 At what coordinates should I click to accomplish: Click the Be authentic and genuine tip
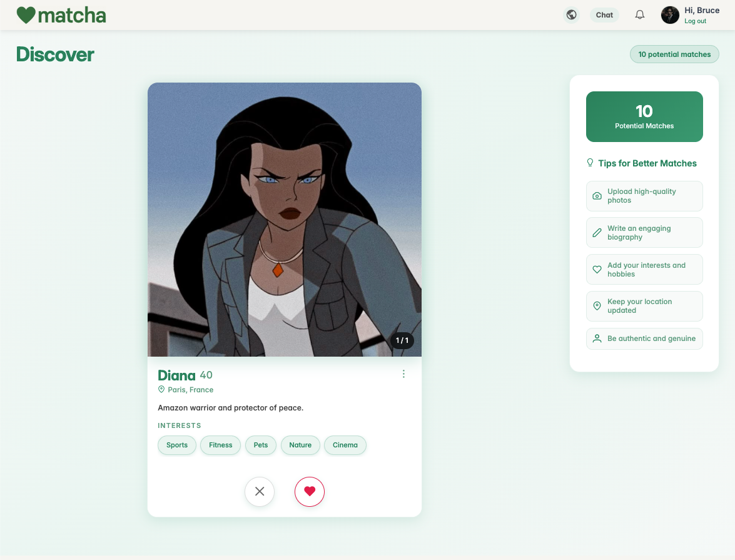[644, 339]
